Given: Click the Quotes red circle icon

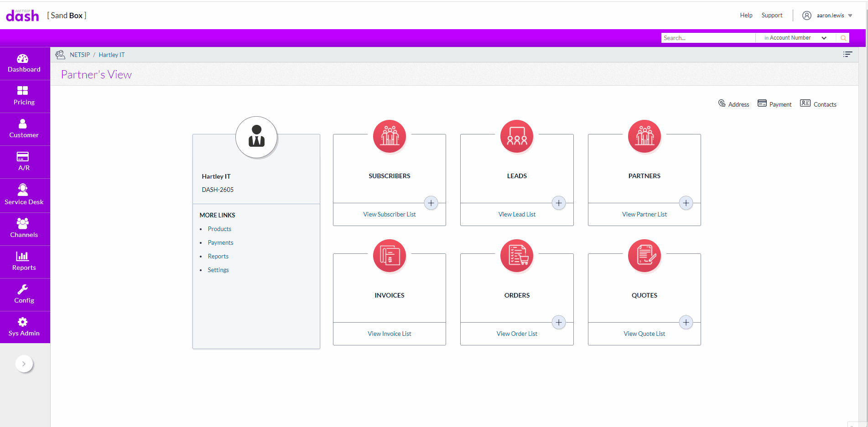Looking at the screenshot, I should 645,256.
